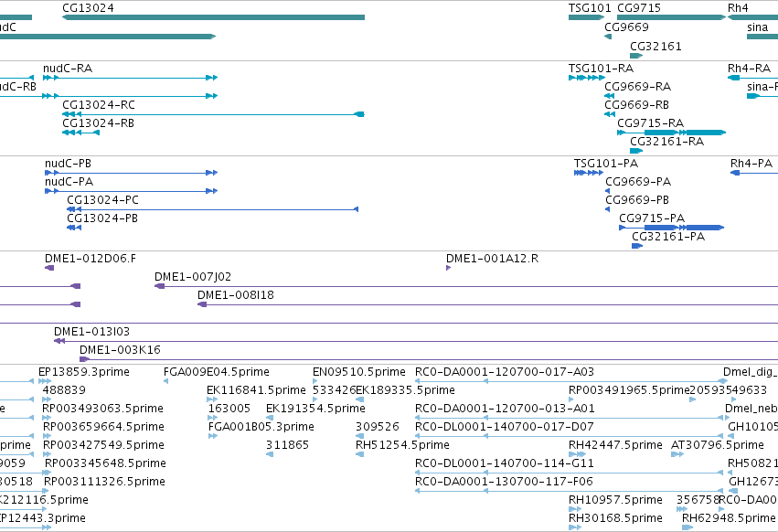
Task: Click the CG9669-RA transcript label
Action: click(x=637, y=86)
